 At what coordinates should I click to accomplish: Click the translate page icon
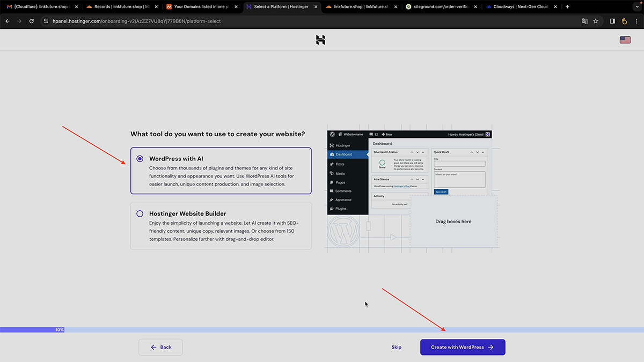click(585, 21)
